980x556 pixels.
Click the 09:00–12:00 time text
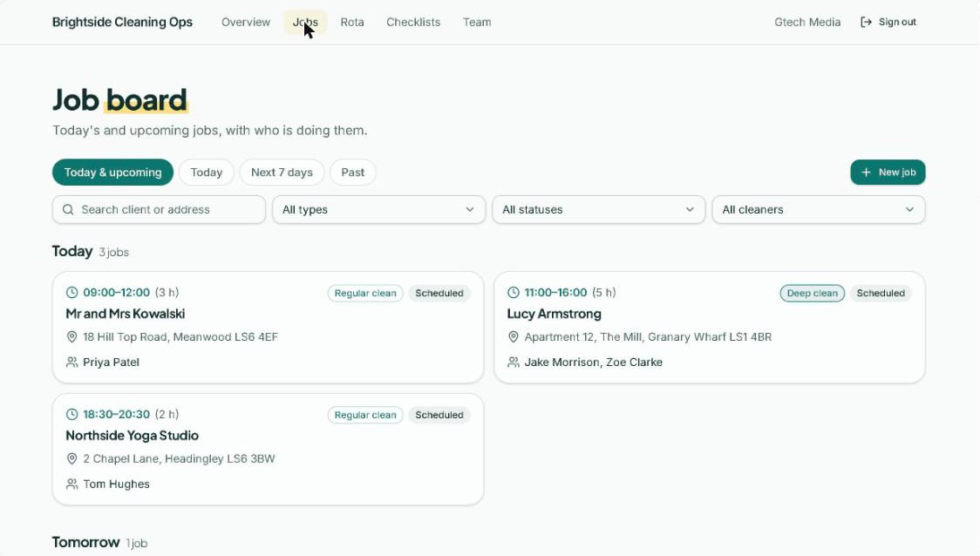coord(116,292)
